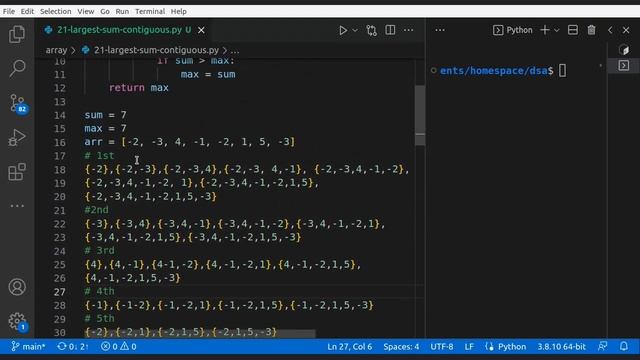Image resolution: width=640 pixels, height=360 pixels.
Task: Click the '#2nd' comment on line 21
Action: (96, 210)
